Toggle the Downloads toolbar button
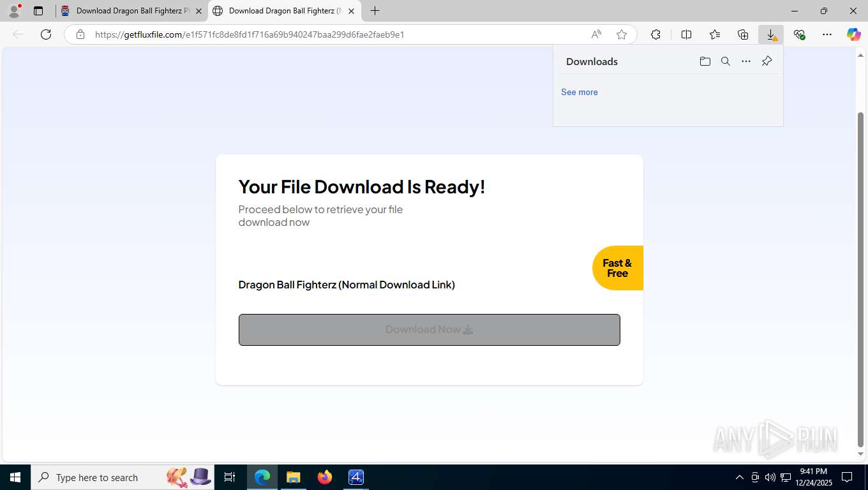 771,34
